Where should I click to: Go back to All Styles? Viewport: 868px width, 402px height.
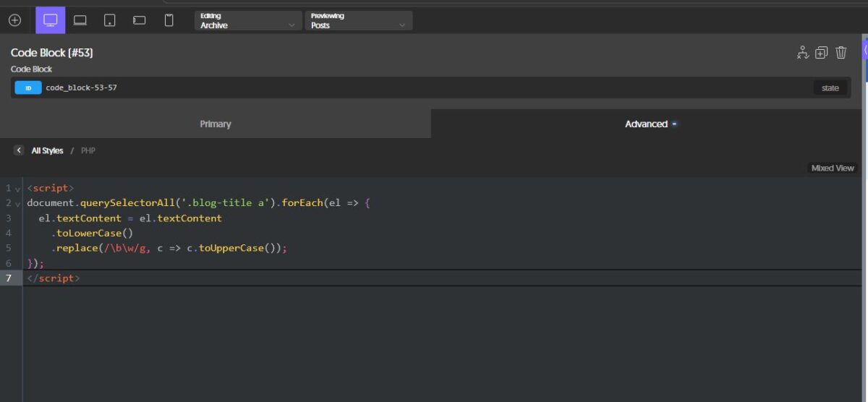pos(46,150)
